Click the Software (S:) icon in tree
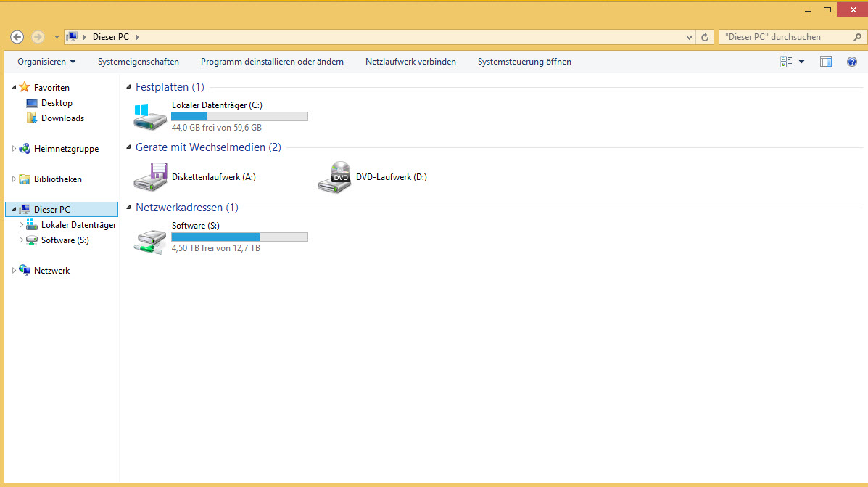Viewport: 868px width, 487px height. click(32, 240)
